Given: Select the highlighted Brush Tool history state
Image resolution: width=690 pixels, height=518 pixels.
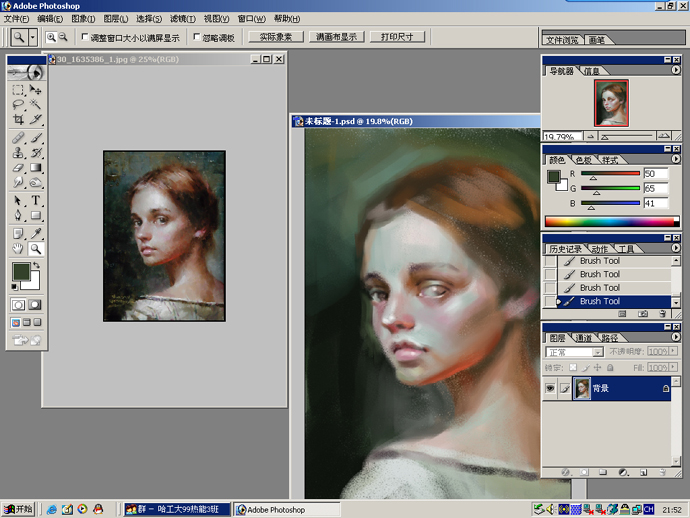Looking at the screenshot, I should (x=613, y=301).
